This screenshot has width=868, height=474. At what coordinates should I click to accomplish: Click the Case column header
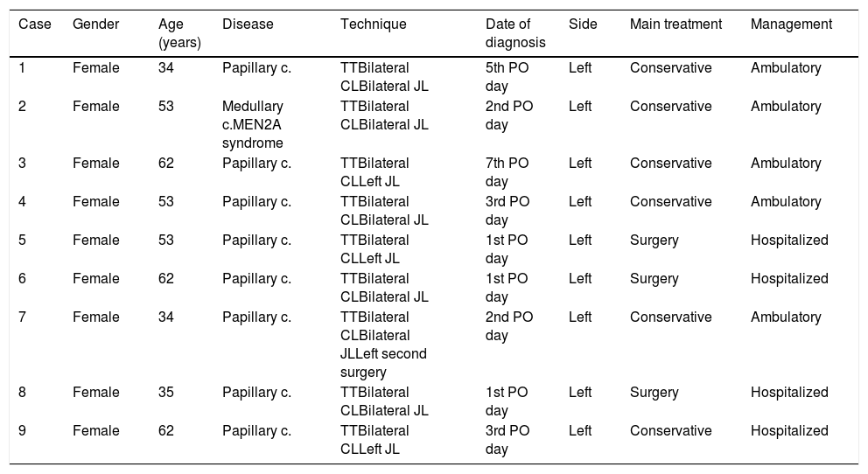tap(35, 24)
